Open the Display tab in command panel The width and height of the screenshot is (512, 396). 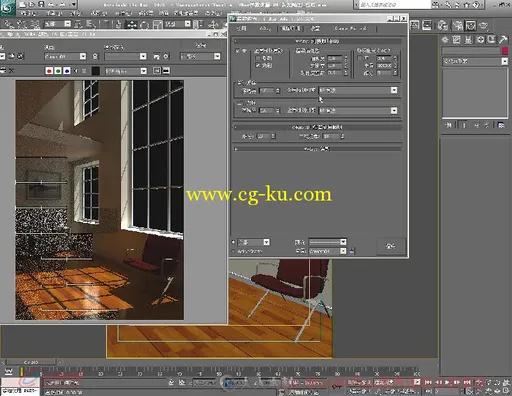pos(492,40)
